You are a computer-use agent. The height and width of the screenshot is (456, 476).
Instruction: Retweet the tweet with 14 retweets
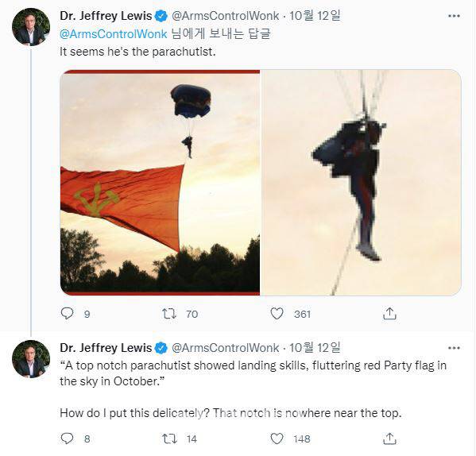tap(168, 439)
